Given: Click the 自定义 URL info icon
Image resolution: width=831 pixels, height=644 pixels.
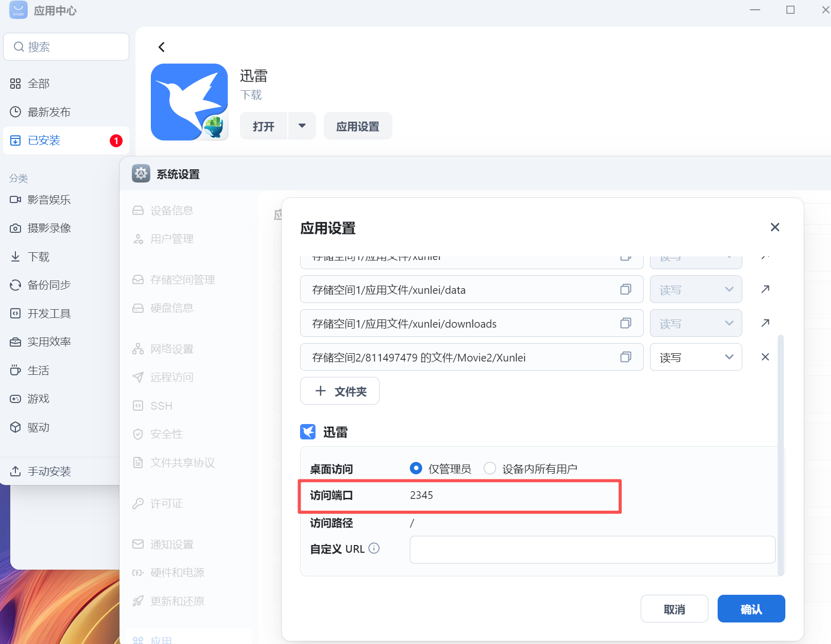Looking at the screenshot, I should coord(374,548).
